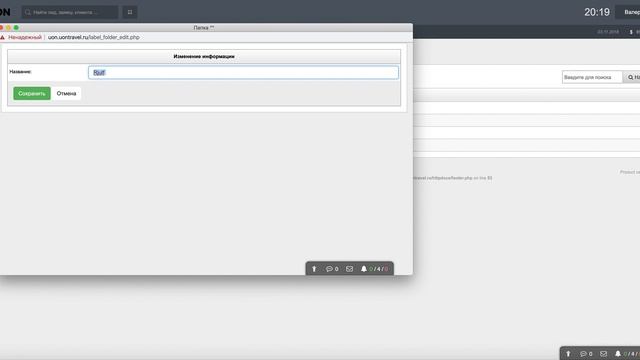This screenshot has width=640, height=360.
Task: Click the main window top search field
Action: click(70, 12)
